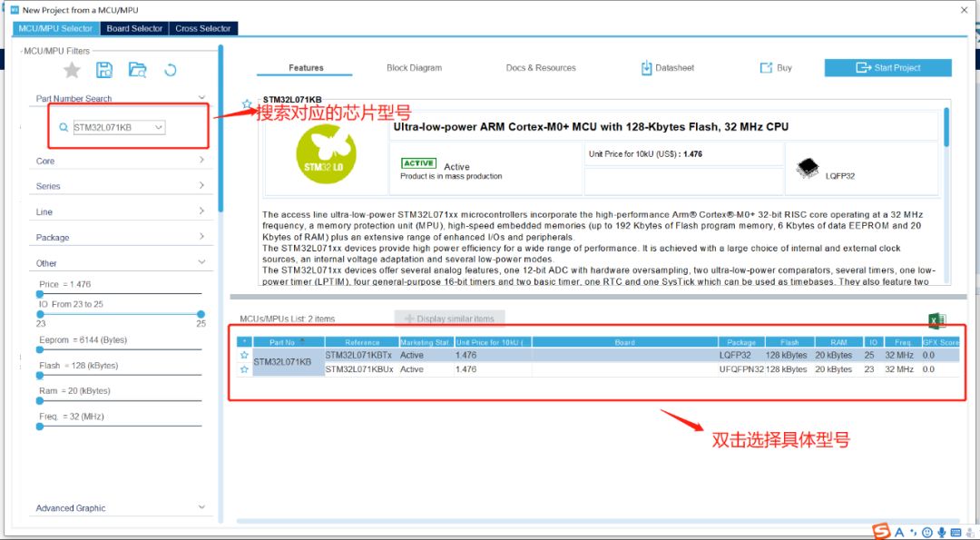
Task: Switch to Cross Selector tab
Action: coord(203,29)
